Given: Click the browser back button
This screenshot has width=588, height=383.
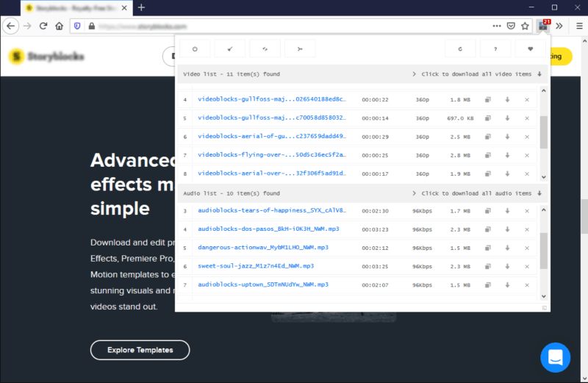Looking at the screenshot, I should (x=11, y=26).
